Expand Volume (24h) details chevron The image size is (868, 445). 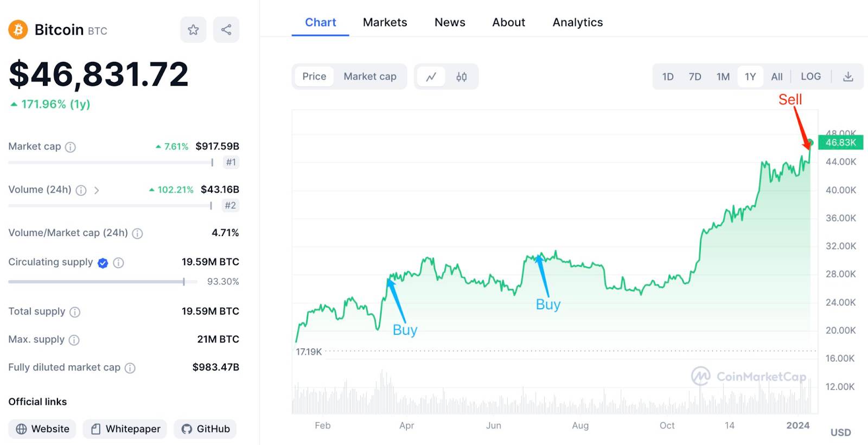click(97, 190)
